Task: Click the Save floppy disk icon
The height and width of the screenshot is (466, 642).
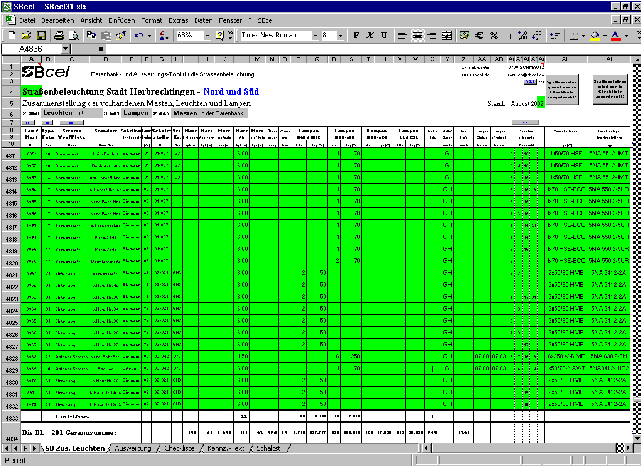Action: (x=41, y=36)
